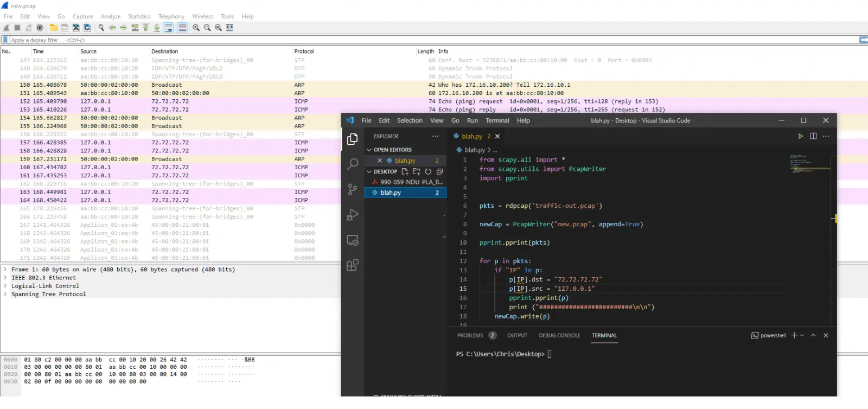The width and height of the screenshot is (868, 409).
Task: Select blah.py in the DESKTOP file list
Action: [391, 193]
